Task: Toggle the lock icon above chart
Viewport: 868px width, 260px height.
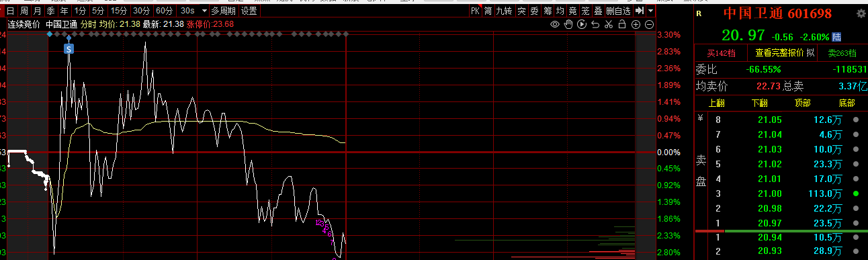Action: (622, 24)
